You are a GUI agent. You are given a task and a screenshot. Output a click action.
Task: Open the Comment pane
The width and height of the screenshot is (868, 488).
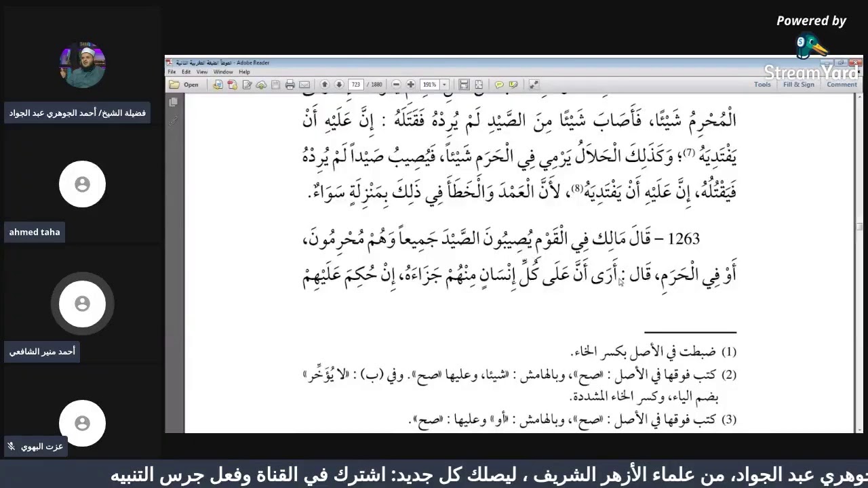842,85
